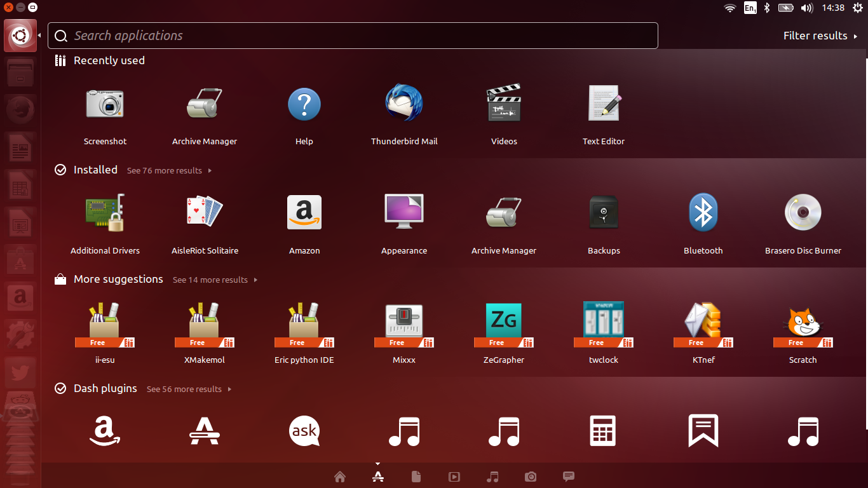The image size is (868, 488).
Task: Open the Bluetooth app icon under Installed
Action: (703, 212)
